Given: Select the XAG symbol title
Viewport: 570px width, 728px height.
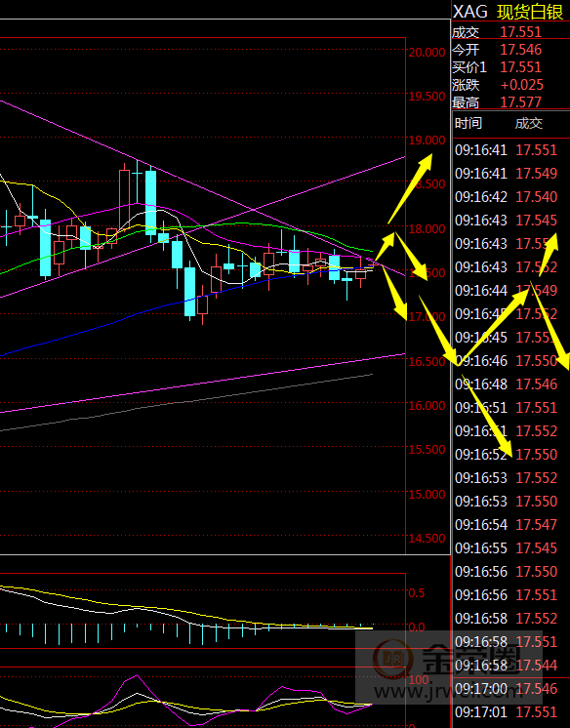Looking at the screenshot, I should (x=470, y=12).
